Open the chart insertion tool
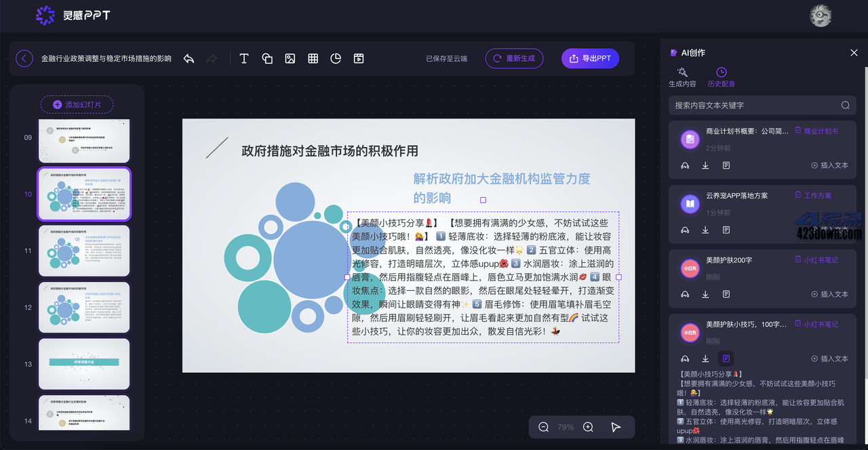The height and width of the screenshot is (450, 868). click(x=336, y=58)
